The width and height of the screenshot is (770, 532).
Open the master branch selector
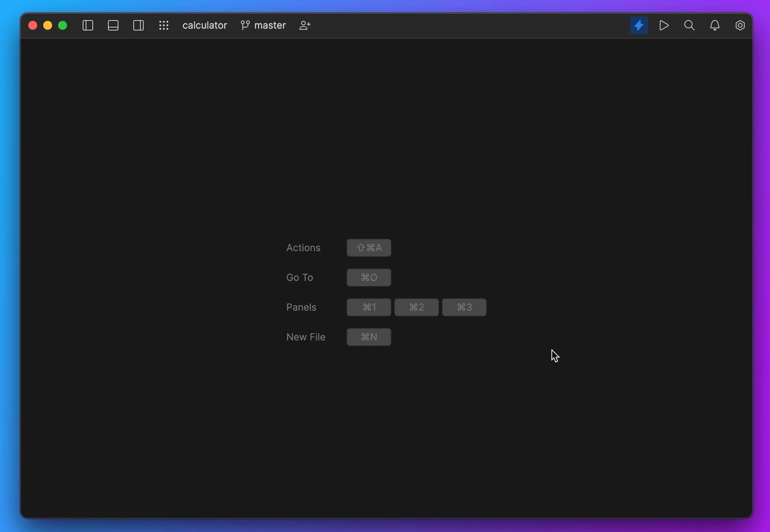point(270,25)
